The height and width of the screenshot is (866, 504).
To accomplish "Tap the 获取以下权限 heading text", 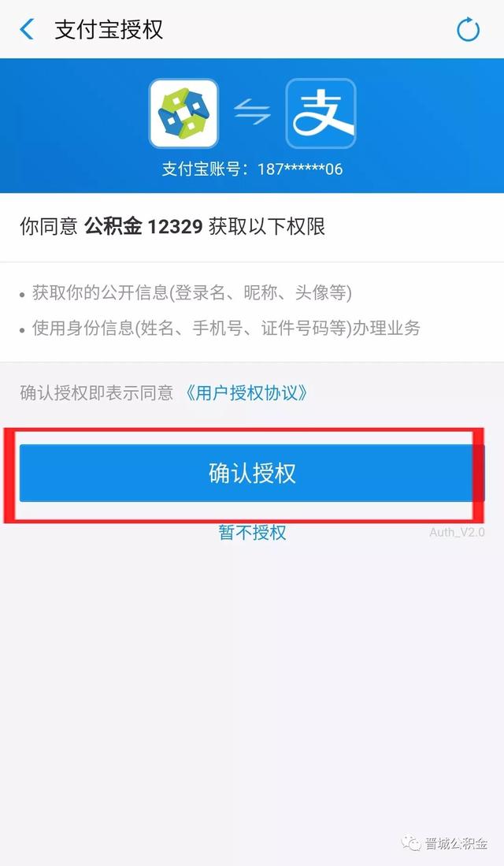I will click(x=267, y=226).
